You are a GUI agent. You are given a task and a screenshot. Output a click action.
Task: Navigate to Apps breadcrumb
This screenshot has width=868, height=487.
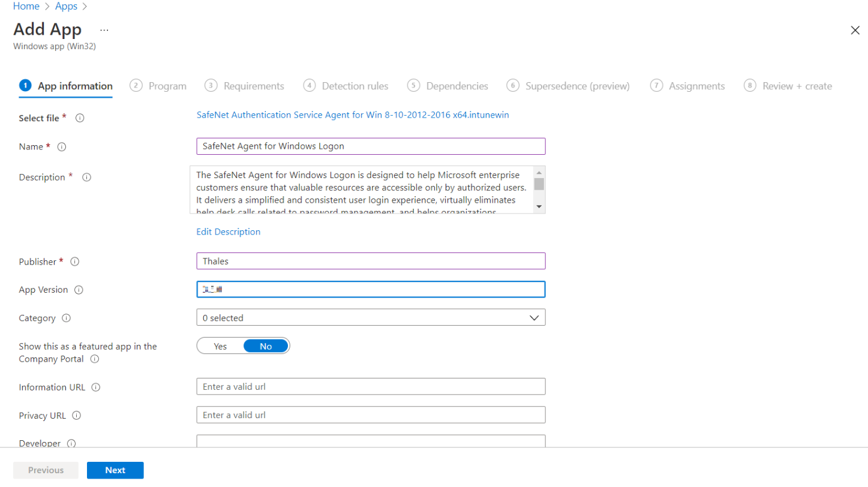pyautogui.click(x=66, y=6)
